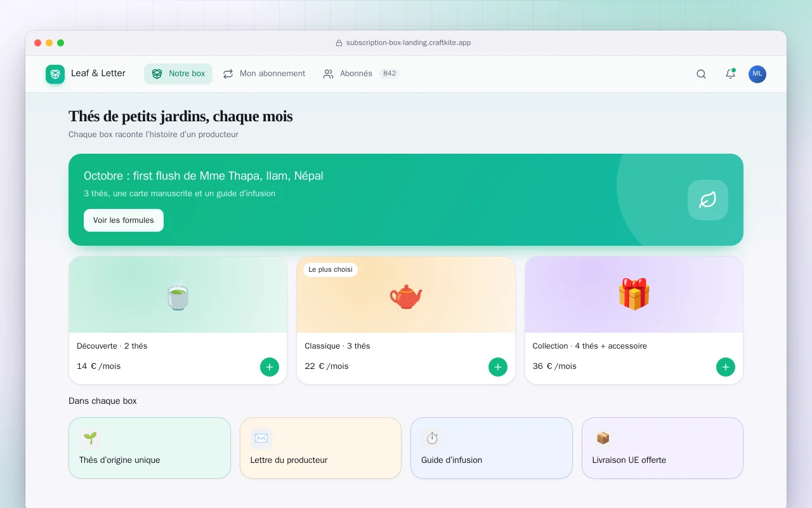Click Livraison UE offerte label
The image size is (812, 508).
tap(629, 460)
